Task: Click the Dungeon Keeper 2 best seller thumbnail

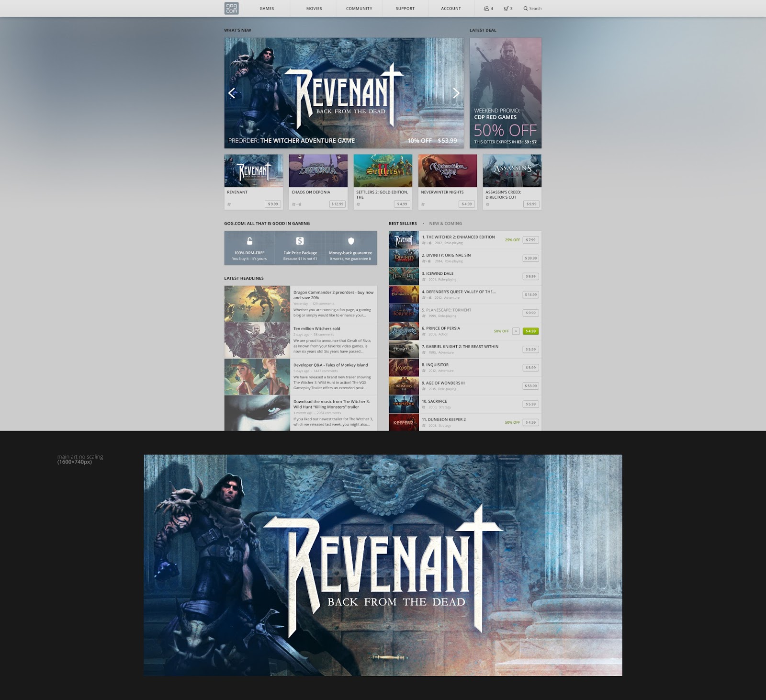Action: pos(404,422)
